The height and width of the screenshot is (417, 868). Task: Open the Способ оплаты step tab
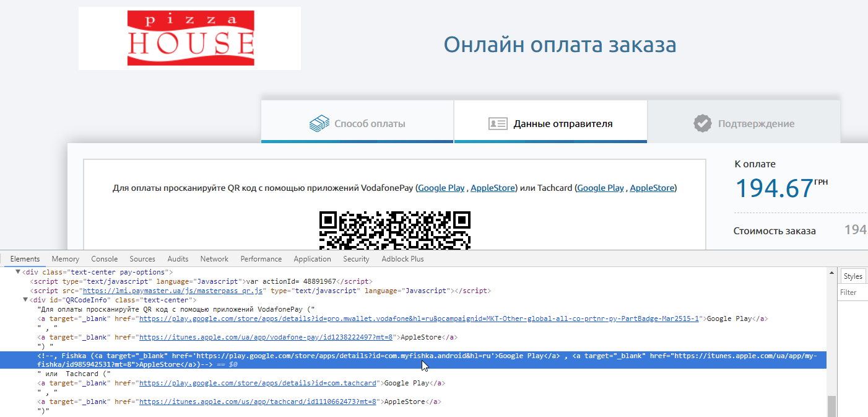[x=357, y=121]
